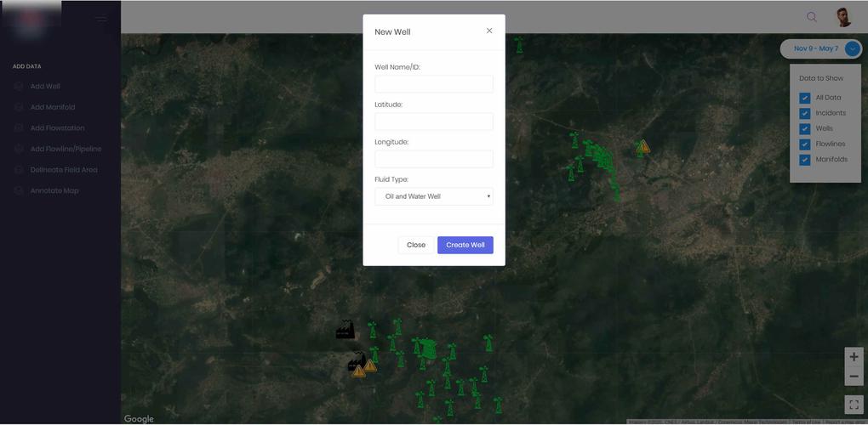Click the blurred app logo

click(31, 19)
